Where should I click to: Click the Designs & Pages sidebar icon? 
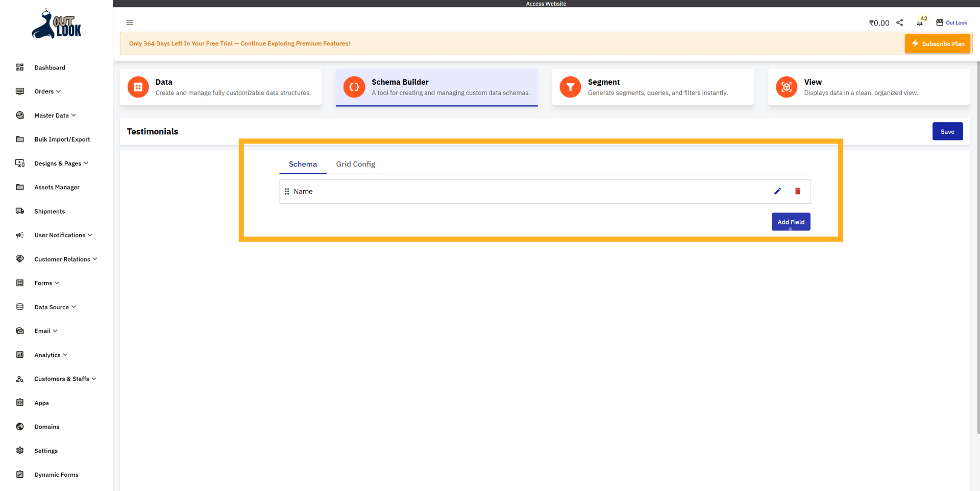tap(20, 163)
